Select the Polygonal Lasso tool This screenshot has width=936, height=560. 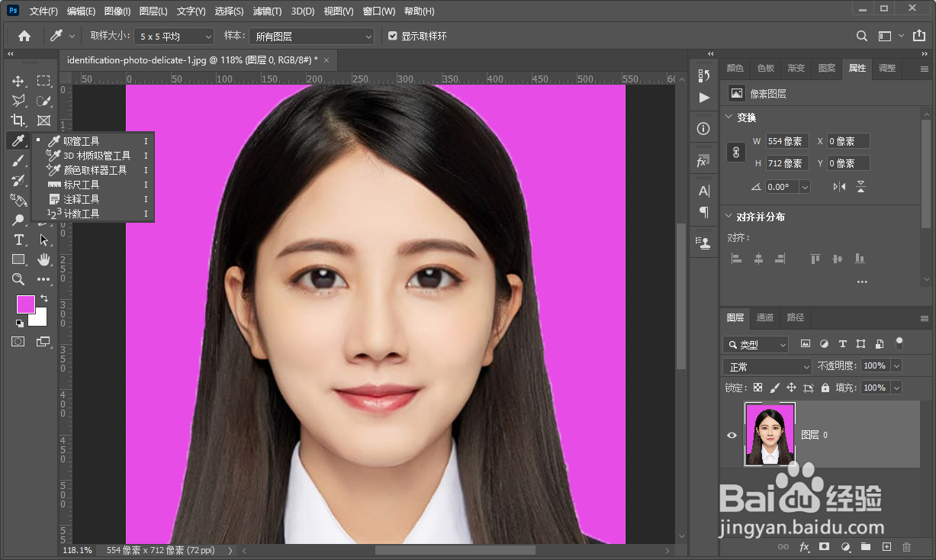pyautogui.click(x=18, y=101)
